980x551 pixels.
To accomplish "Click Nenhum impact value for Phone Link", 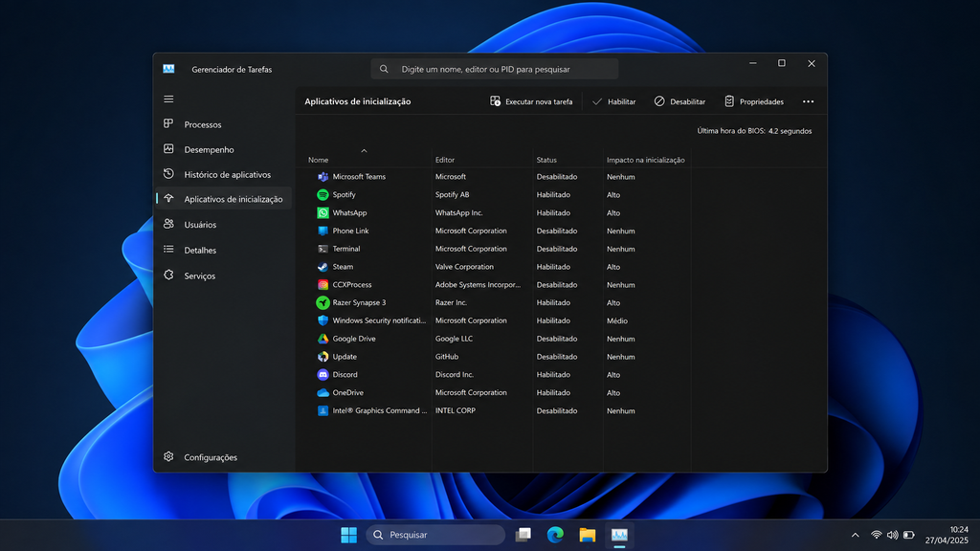I will [620, 231].
